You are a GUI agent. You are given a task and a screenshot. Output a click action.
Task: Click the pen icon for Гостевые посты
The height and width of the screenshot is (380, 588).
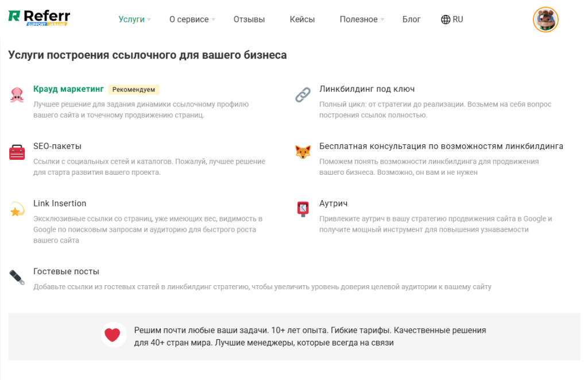17,277
